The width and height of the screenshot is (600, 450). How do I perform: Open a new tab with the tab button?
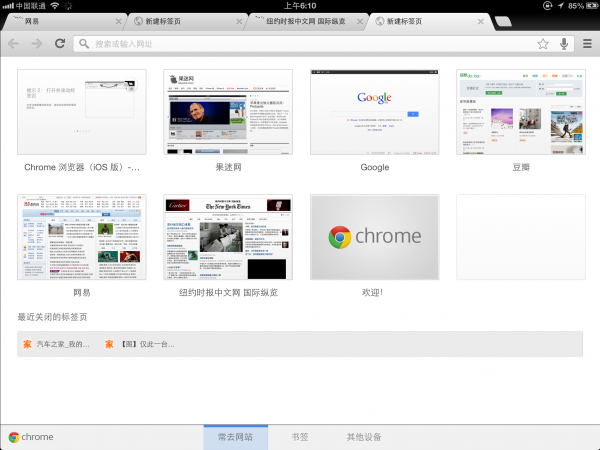pos(503,21)
